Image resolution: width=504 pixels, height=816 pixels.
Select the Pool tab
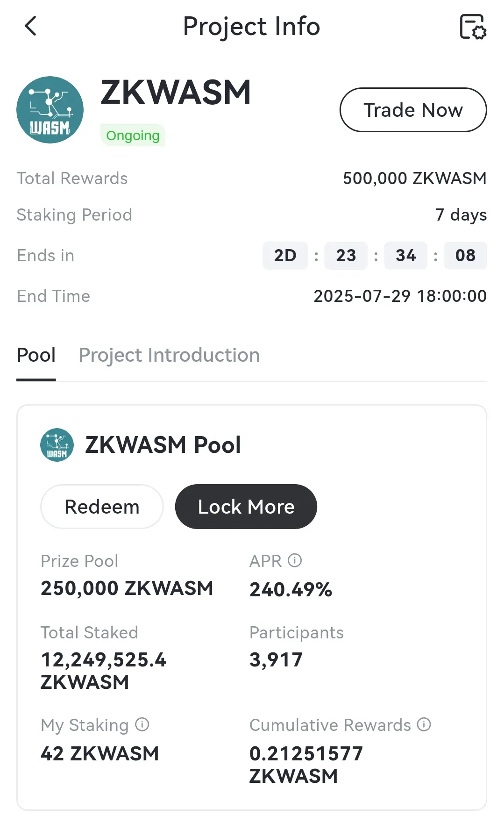[36, 355]
